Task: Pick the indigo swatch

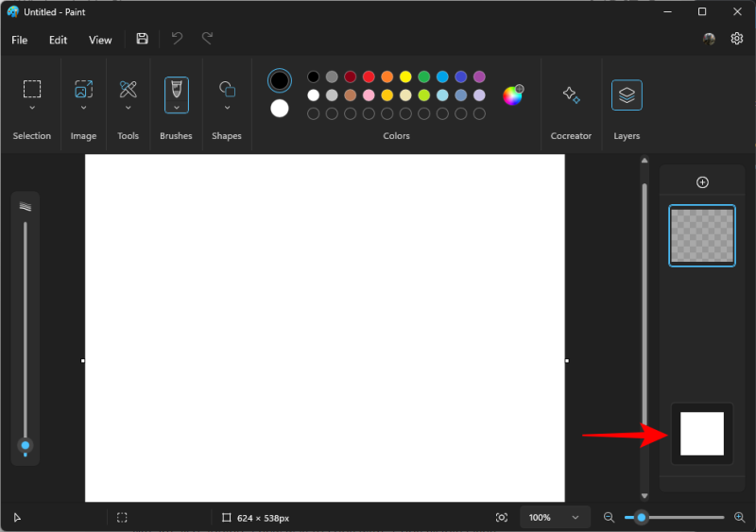Action: point(461,77)
